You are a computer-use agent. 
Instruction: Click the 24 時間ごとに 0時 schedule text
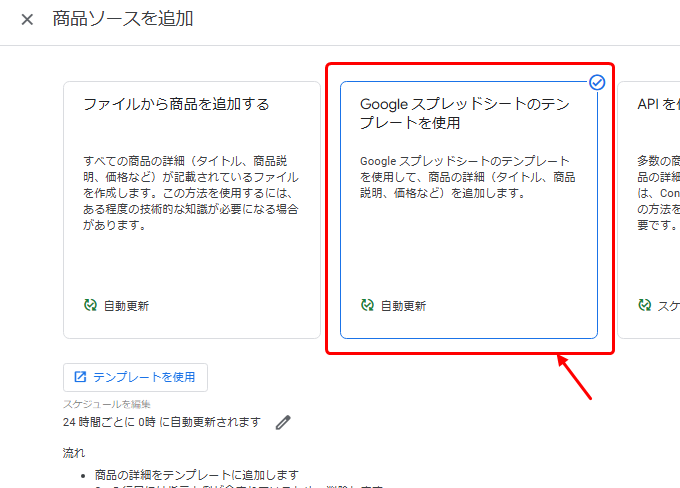[x=162, y=422]
